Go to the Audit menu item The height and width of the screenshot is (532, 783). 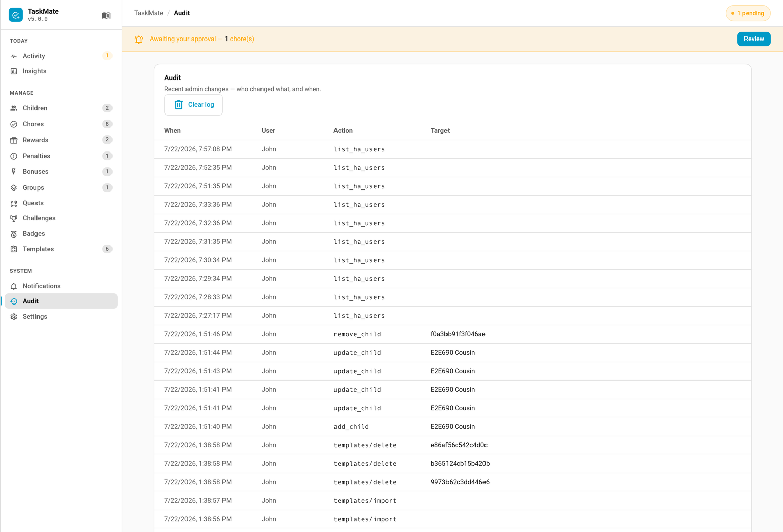(x=61, y=301)
